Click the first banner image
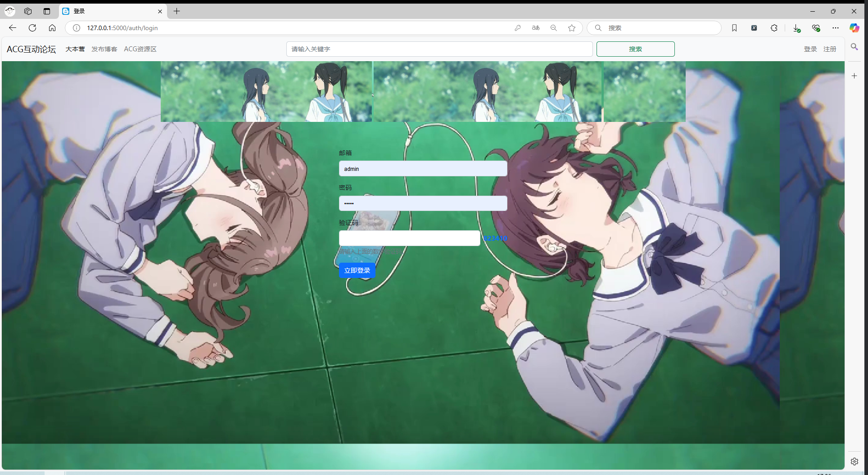The image size is (868, 475). coord(266,92)
